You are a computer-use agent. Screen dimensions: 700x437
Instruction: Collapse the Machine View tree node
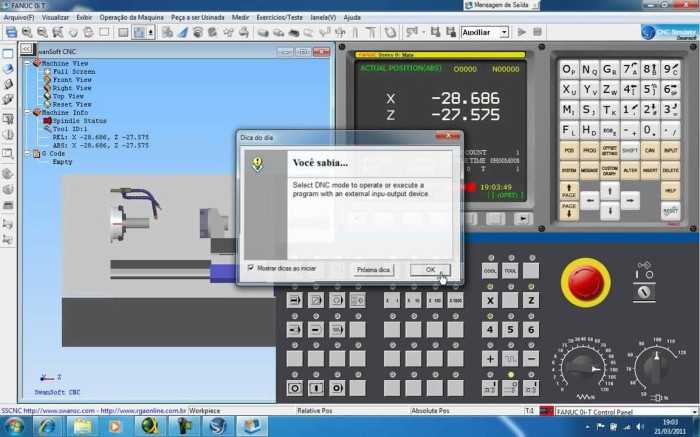(27, 63)
